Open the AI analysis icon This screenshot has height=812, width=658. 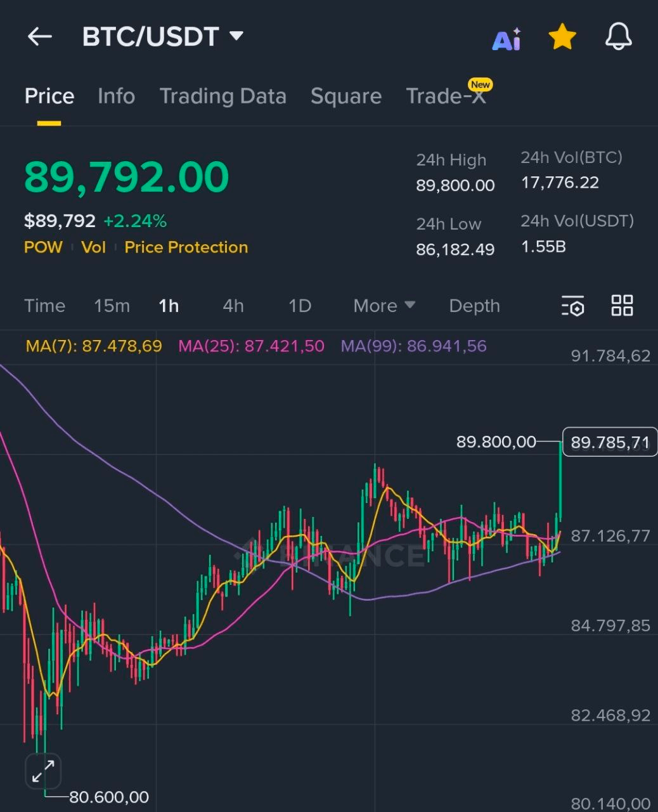coord(506,39)
